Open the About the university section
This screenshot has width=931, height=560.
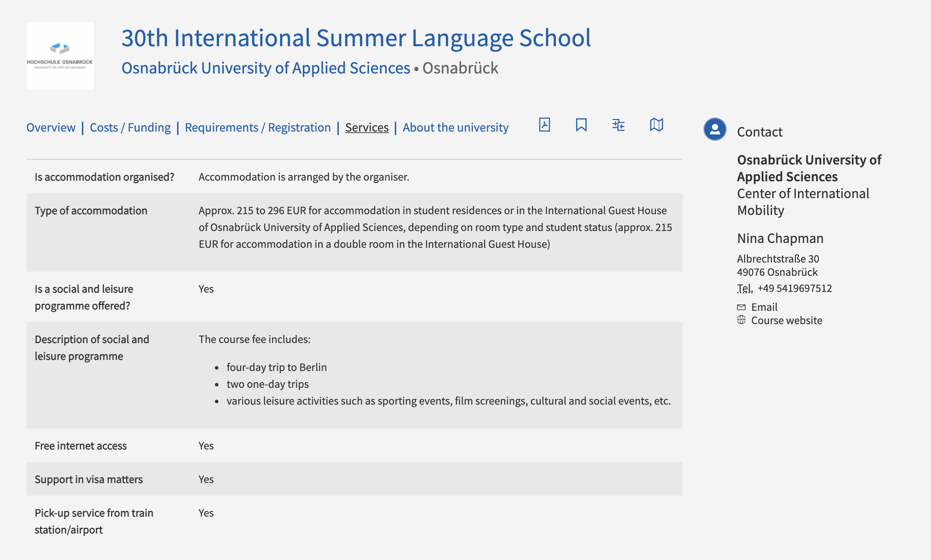(x=456, y=126)
